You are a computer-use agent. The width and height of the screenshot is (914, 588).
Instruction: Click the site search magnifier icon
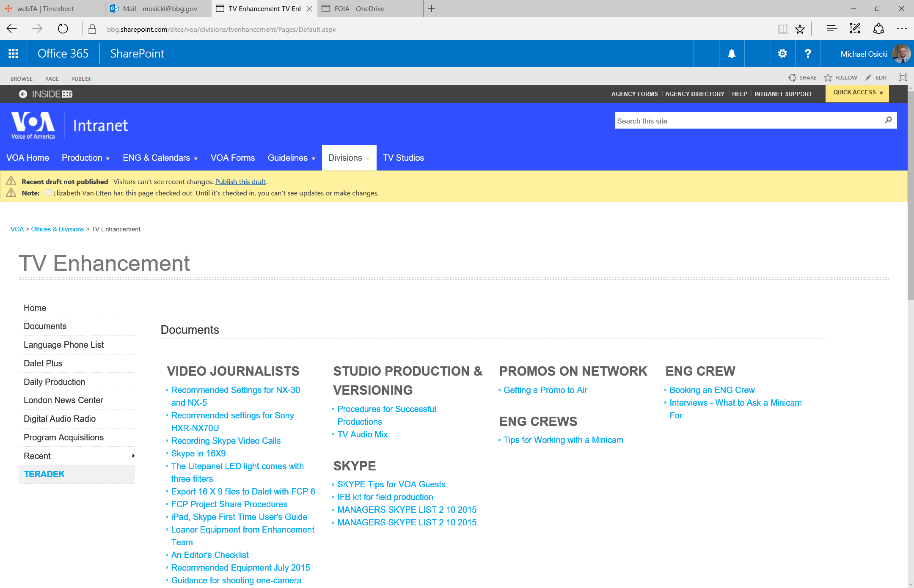(888, 121)
